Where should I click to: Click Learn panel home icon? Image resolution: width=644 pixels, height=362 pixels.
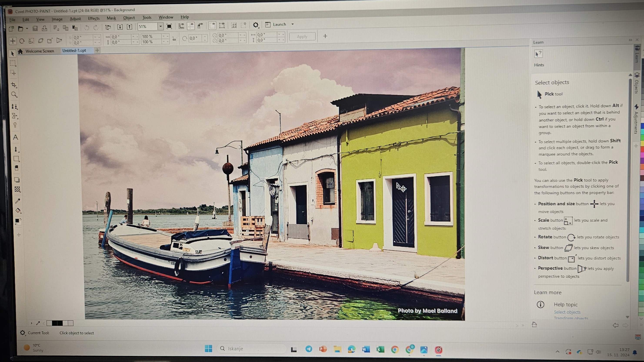534,325
